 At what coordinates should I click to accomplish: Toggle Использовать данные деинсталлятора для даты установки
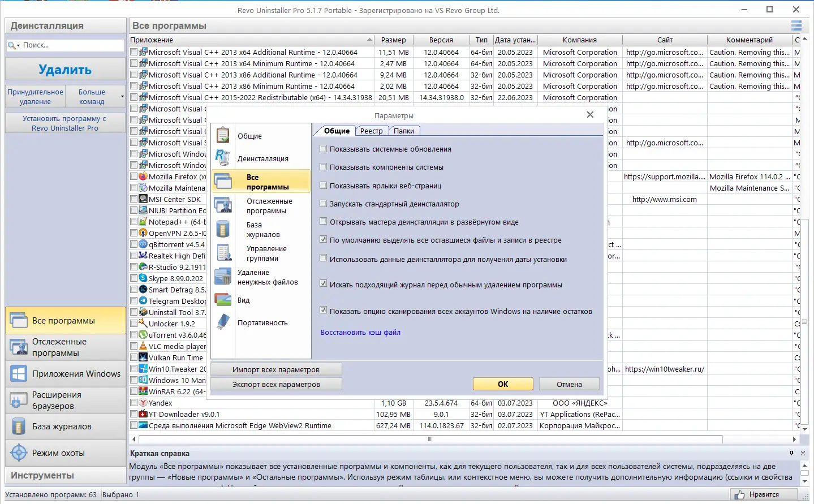pos(324,259)
